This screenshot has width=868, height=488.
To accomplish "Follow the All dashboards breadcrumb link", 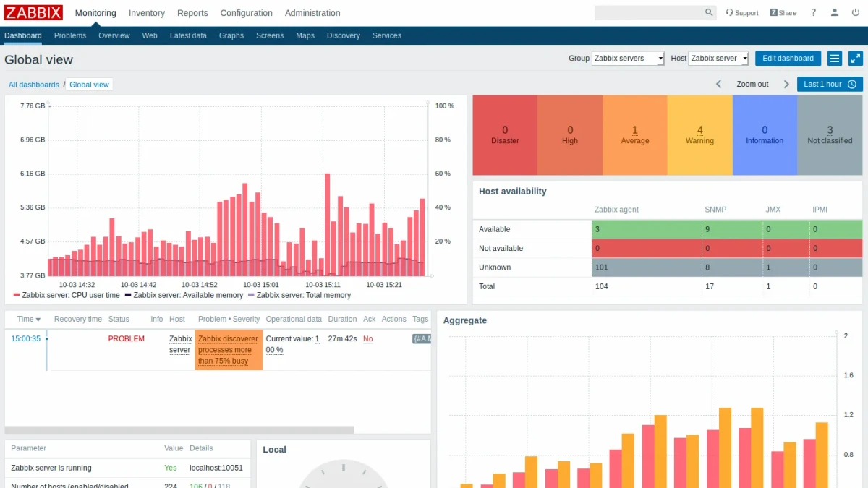I will pos(34,85).
